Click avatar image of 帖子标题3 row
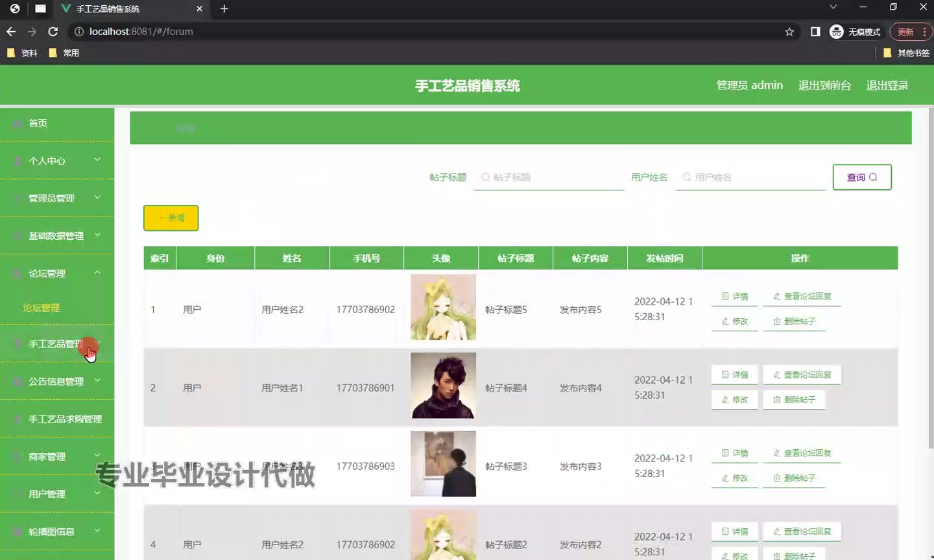934x560 pixels. (443, 464)
